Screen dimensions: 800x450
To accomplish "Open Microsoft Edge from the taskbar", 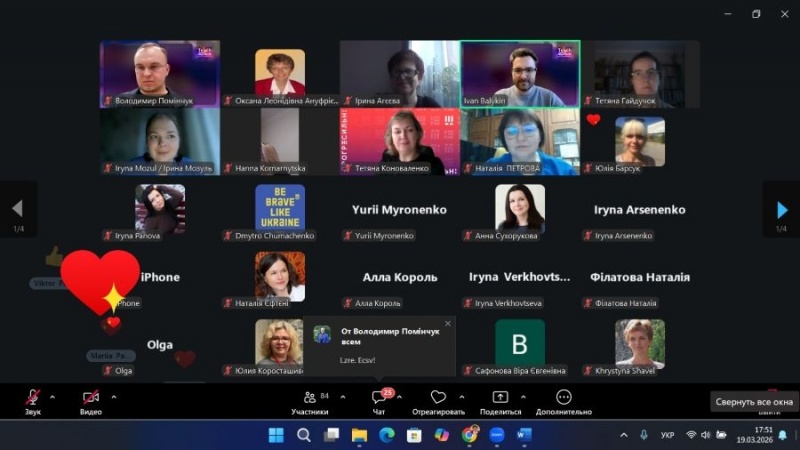I will (387, 435).
